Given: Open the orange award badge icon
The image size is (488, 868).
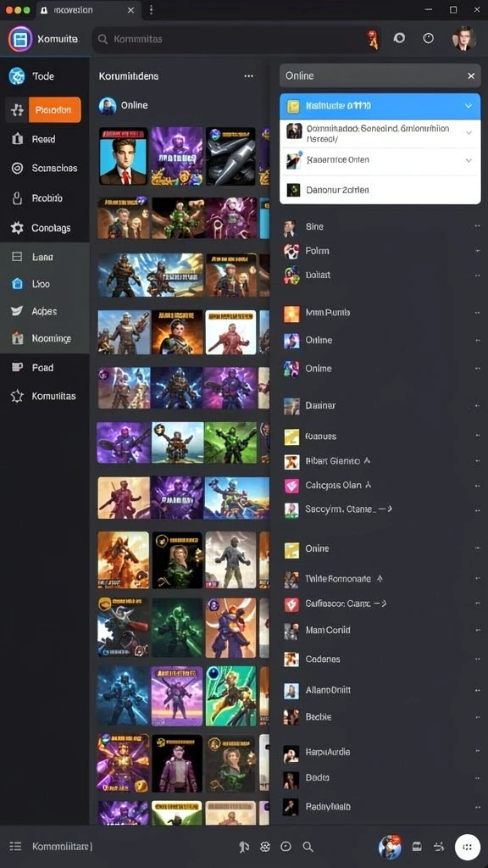Looking at the screenshot, I should (374, 40).
